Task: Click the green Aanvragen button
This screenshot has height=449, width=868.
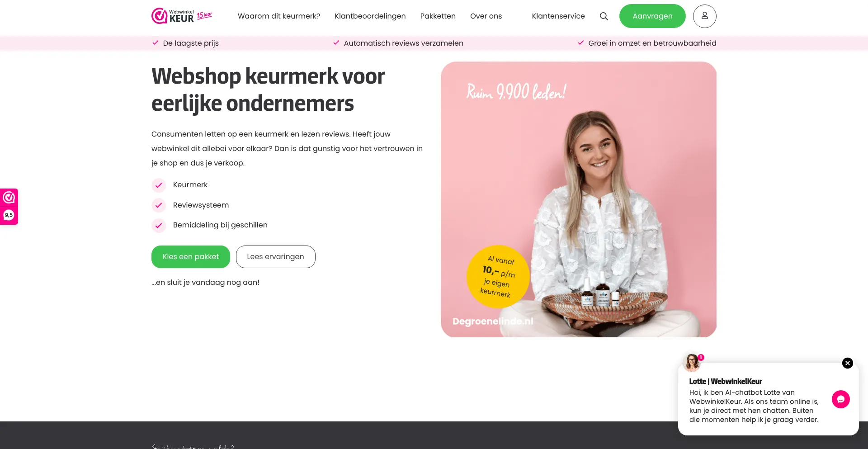Action: pyautogui.click(x=652, y=16)
